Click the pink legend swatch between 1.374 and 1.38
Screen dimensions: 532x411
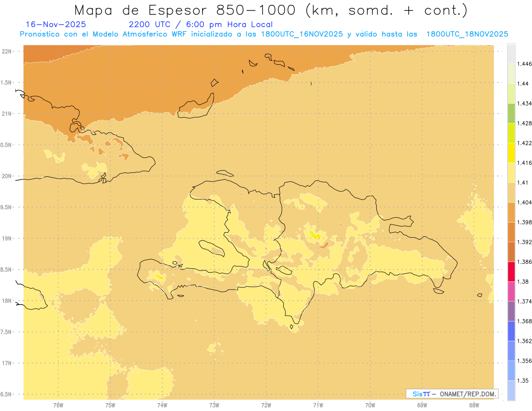point(511,291)
